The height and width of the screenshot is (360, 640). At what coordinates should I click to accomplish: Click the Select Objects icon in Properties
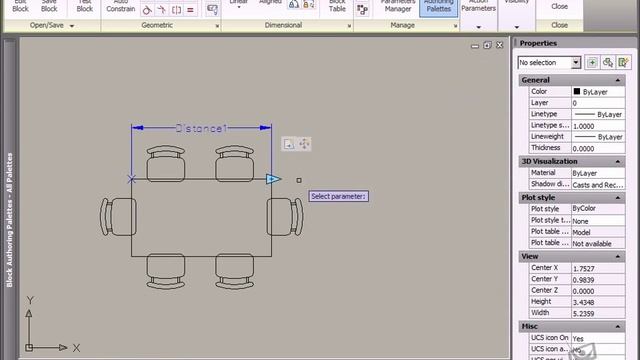pyautogui.click(x=607, y=62)
